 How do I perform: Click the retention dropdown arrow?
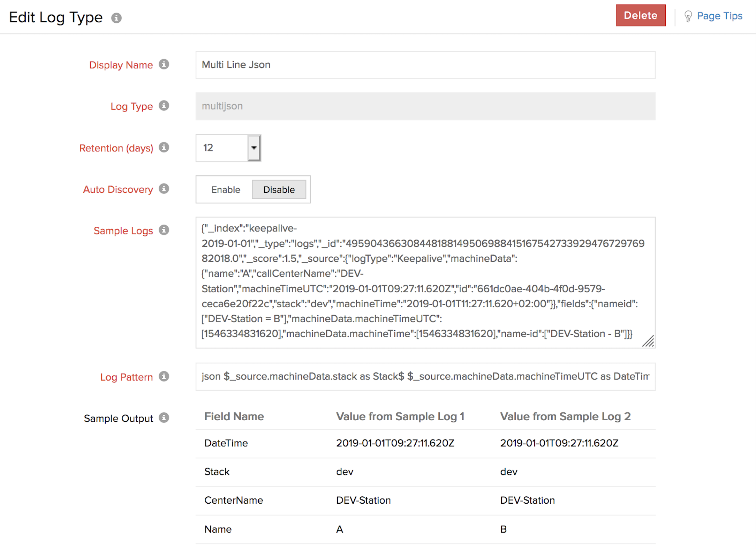click(x=254, y=148)
